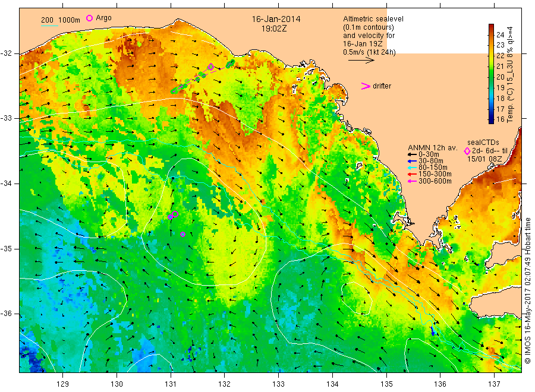Click the Argo marker near -34.8 latitude
The image size is (535, 392).
(182, 235)
